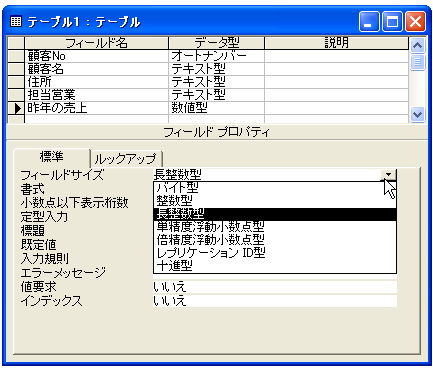
Task: Click current-row arrow selector for 昨年の売上
Action: pyautogui.click(x=16, y=108)
